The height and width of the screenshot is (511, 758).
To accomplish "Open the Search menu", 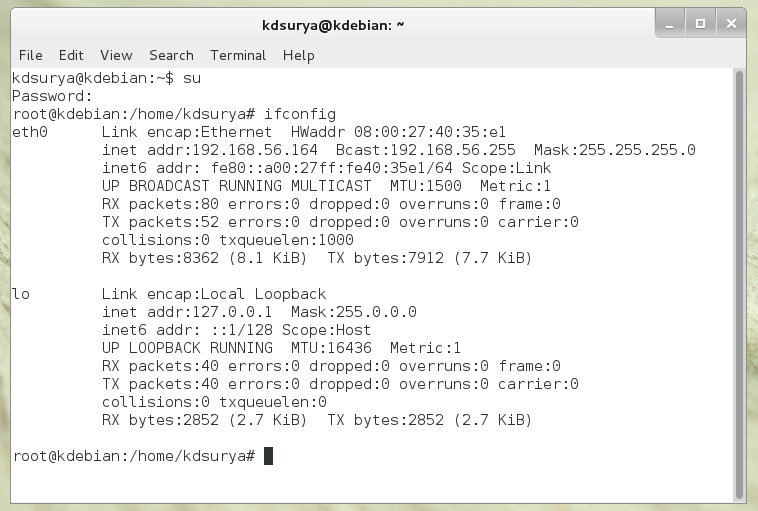I will 171,55.
